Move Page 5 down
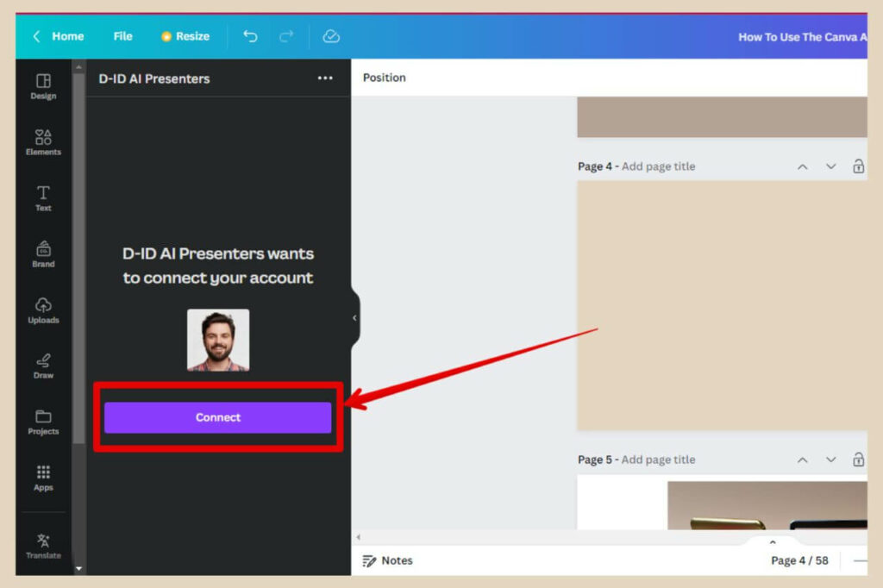Screen dimensions: 883x588 [830, 460]
